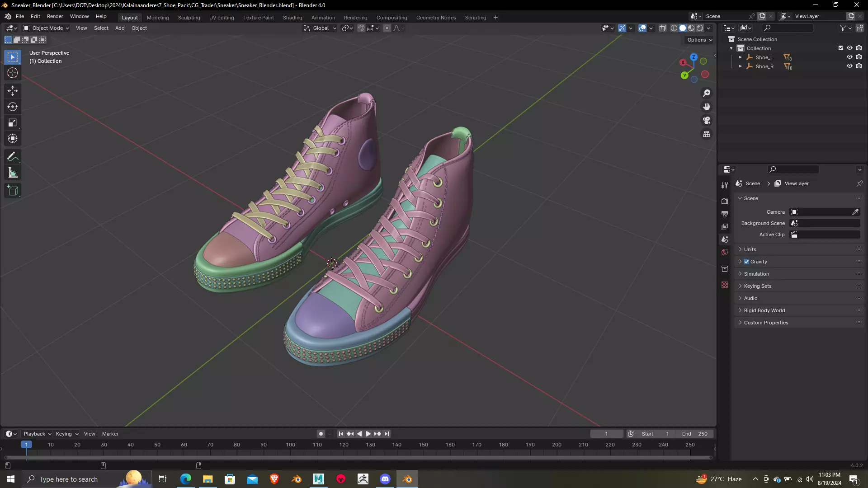Select the Cursor tool in toolbar
The width and height of the screenshot is (868, 488).
[13, 73]
